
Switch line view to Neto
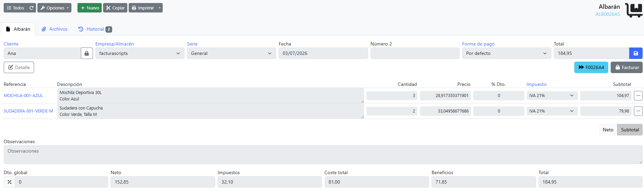pos(608,130)
